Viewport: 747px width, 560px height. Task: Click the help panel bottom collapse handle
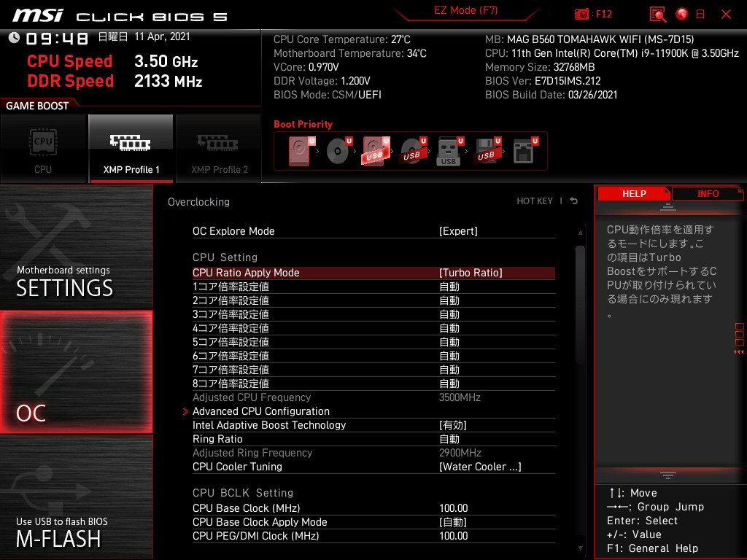668,475
